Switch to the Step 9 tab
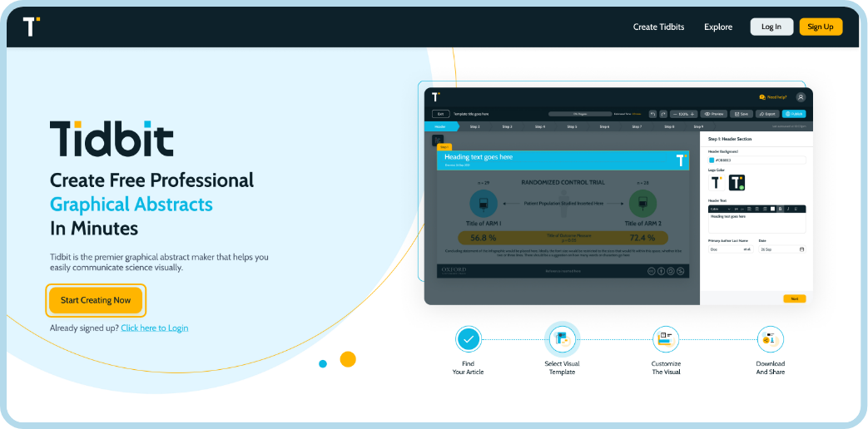868x429 pixels. tap(698, 126)
